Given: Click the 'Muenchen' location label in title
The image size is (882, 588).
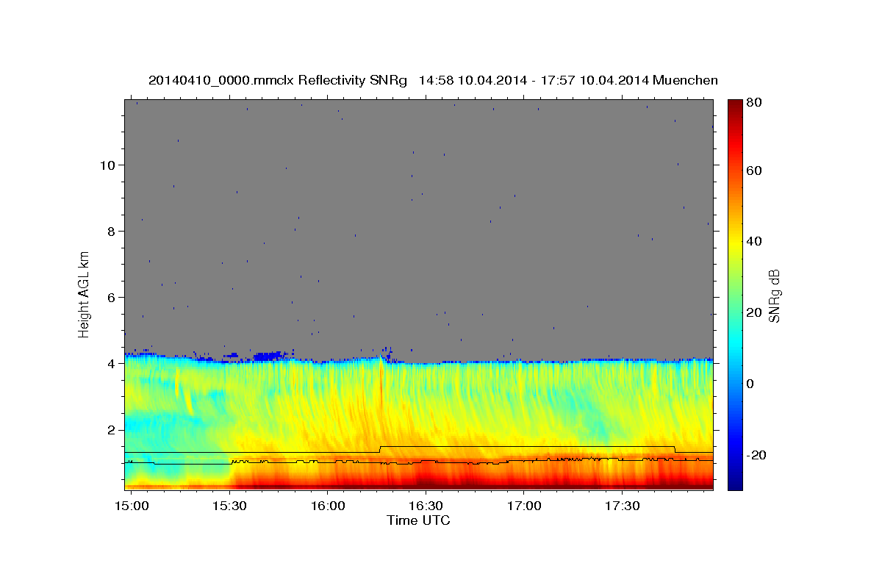Looking at the screenshot, I should tap(685, 80).
